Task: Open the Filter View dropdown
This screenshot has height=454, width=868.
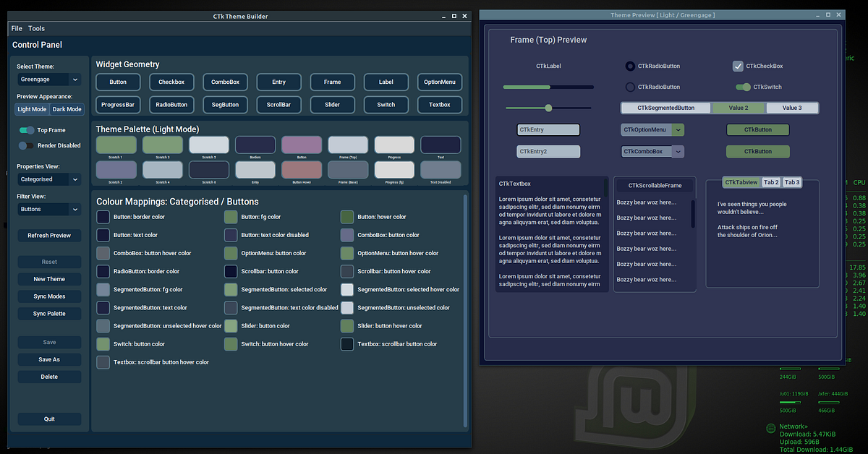Action: pyautogui.click(x=48, y=209)
